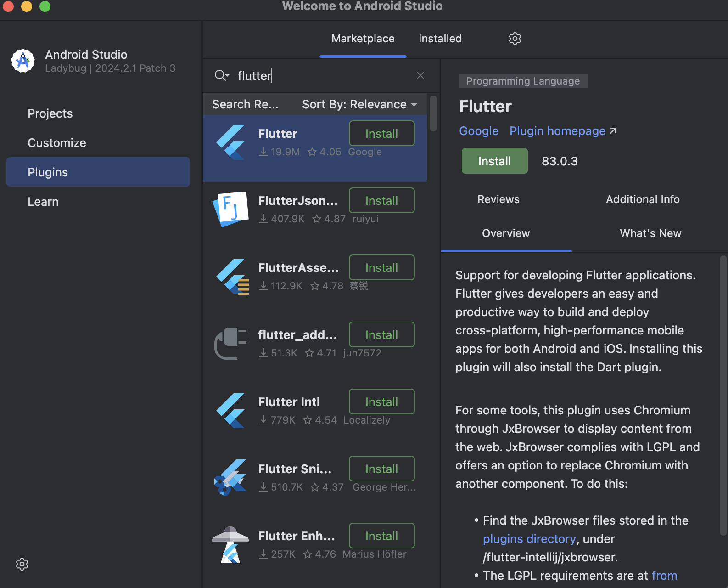Open Sort By Relevance dropdown
Viewport: 728px width, 588px height.
click(360, 104)
